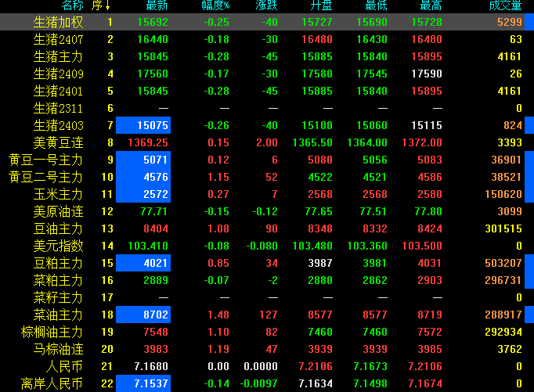Select the 黄豆一号主力 row
Viewport: 534px width, 392px height.
click(267, 160)
